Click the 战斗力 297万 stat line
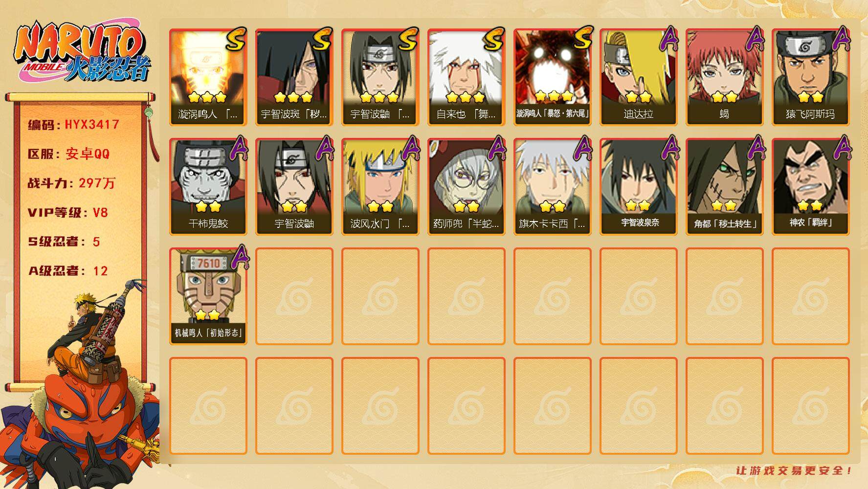The height and width of the screenshot is (489, 868). pyautogui.click(x=71, y=183)
